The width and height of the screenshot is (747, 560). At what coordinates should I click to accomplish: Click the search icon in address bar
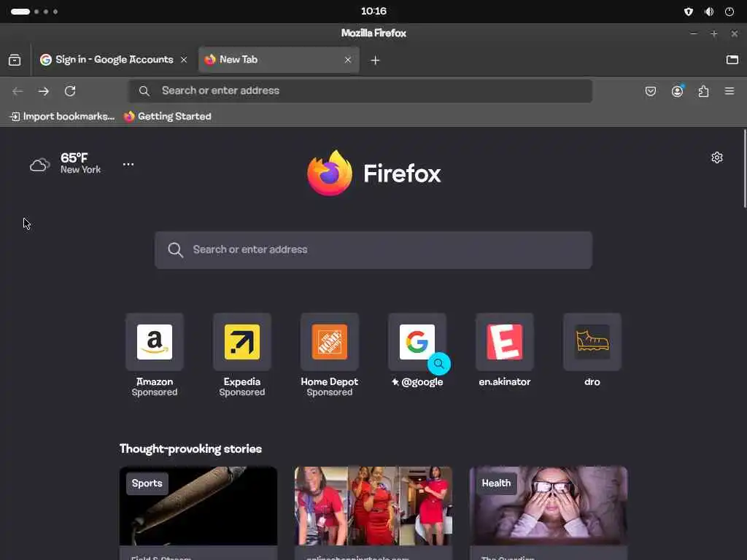pyautogui.click(x=144, y=90)
